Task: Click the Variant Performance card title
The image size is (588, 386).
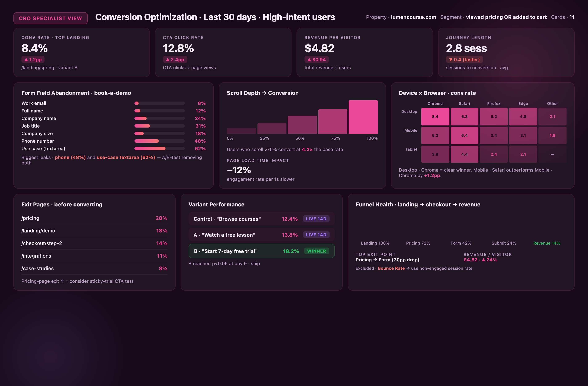Action: (217, 205)
